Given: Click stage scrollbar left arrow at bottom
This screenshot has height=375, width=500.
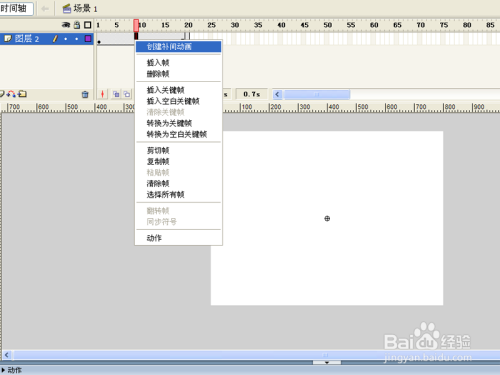Looking at the screenshot, I should pyautogui.click(x=7, y=355).
